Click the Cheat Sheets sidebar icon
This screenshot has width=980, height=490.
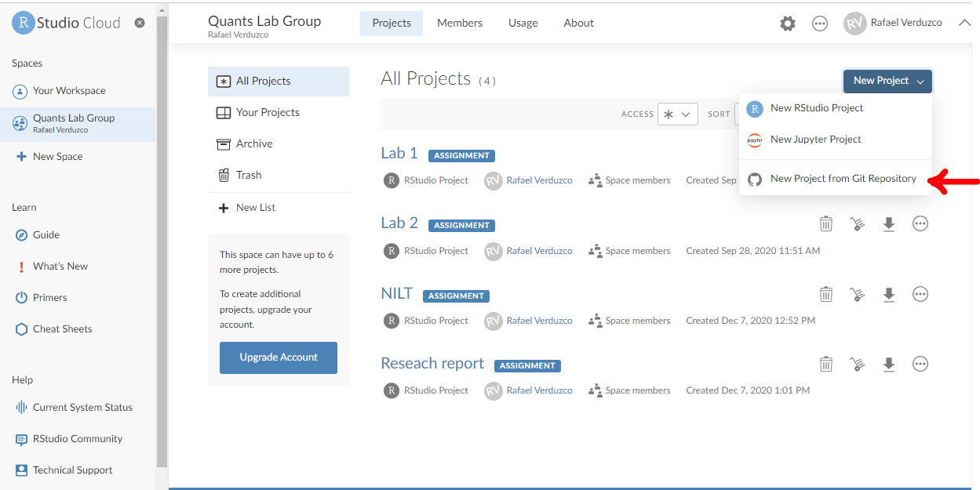(21, 328)
